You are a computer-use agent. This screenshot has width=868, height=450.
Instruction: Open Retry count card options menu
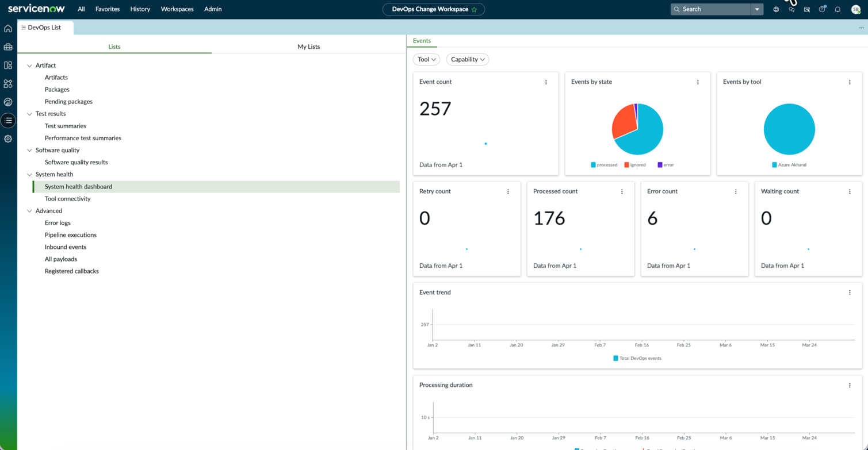point(508,191)
